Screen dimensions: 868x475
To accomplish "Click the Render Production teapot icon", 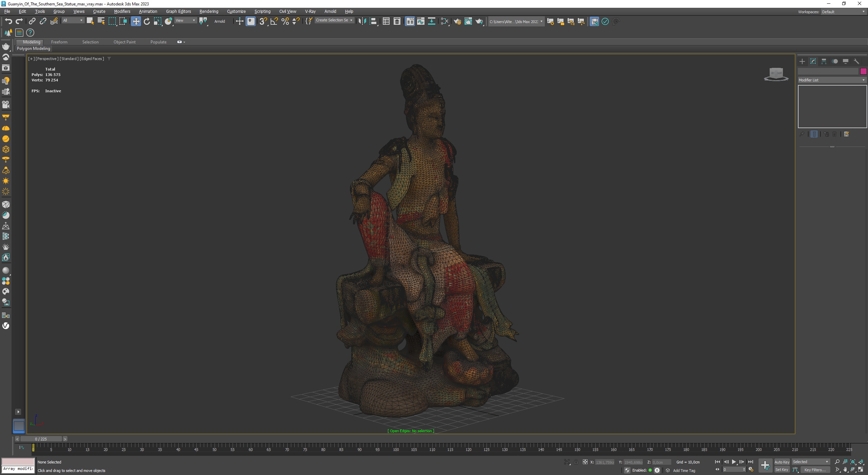I will click(479, 21).
